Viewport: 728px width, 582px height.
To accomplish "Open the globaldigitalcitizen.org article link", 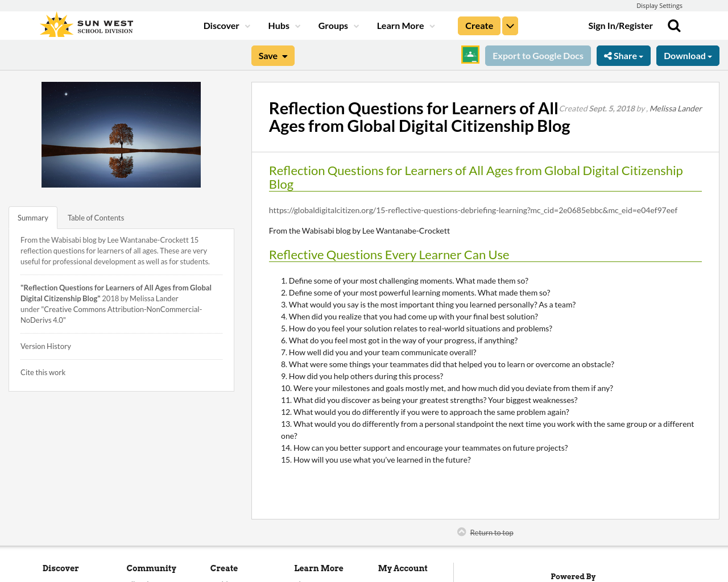I will 473,209.
